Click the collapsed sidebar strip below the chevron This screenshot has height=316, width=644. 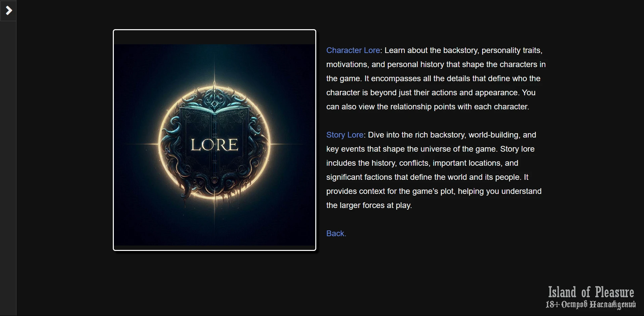point(8,168)
